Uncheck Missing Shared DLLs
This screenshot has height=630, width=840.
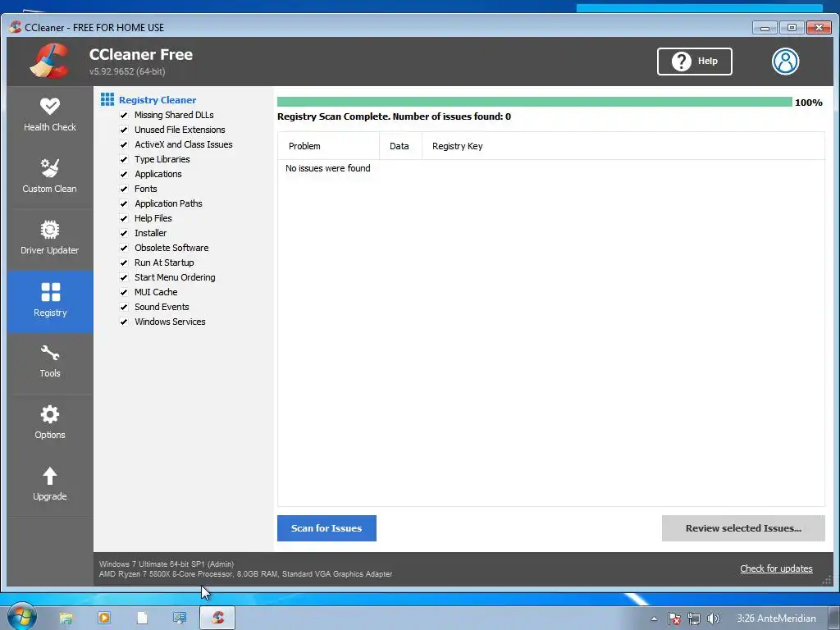click(124, 115)
